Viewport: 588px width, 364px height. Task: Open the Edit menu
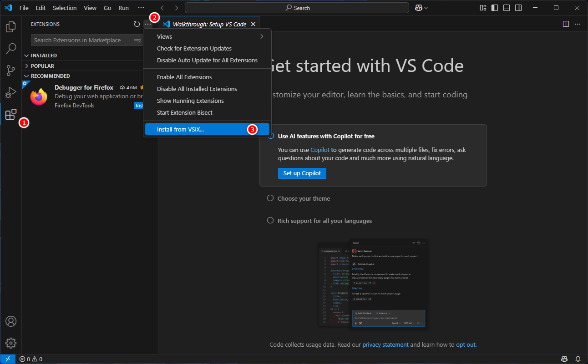(41, 8)
